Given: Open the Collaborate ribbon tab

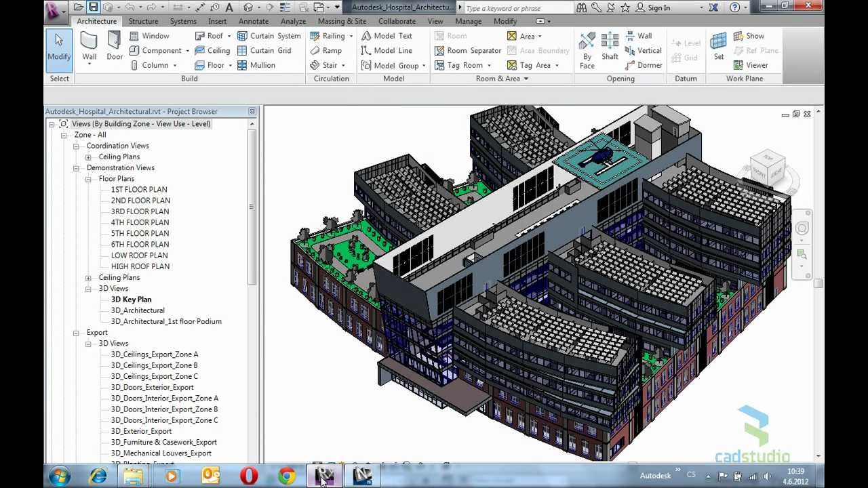Looking at the screenshot, I should (x=397, y=21).
